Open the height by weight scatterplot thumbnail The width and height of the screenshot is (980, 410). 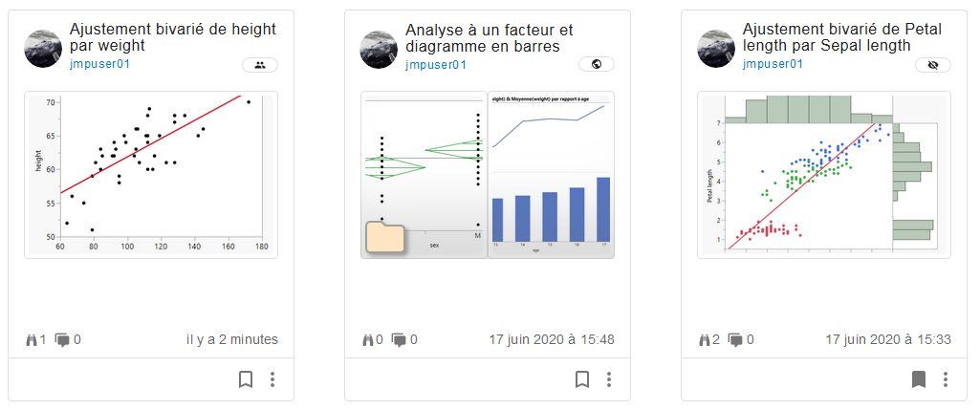(x=151, y=174)
